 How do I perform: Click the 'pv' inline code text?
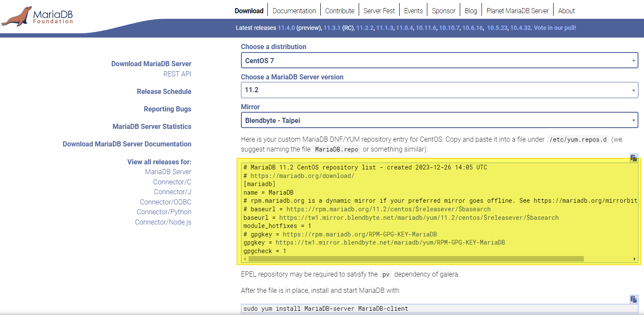coord(386,274)
